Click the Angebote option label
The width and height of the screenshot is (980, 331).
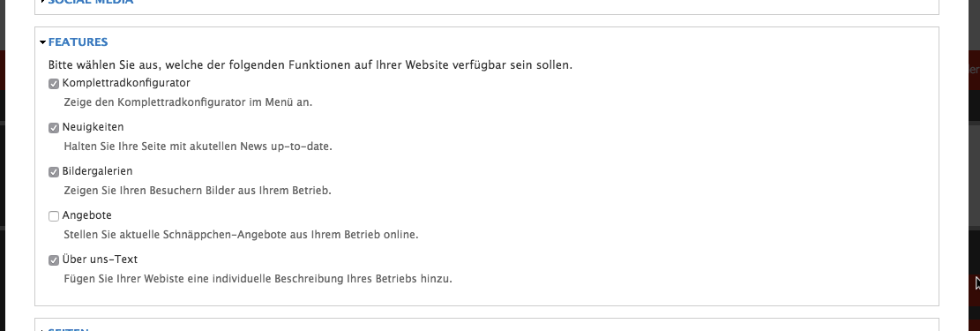(86, 215)
